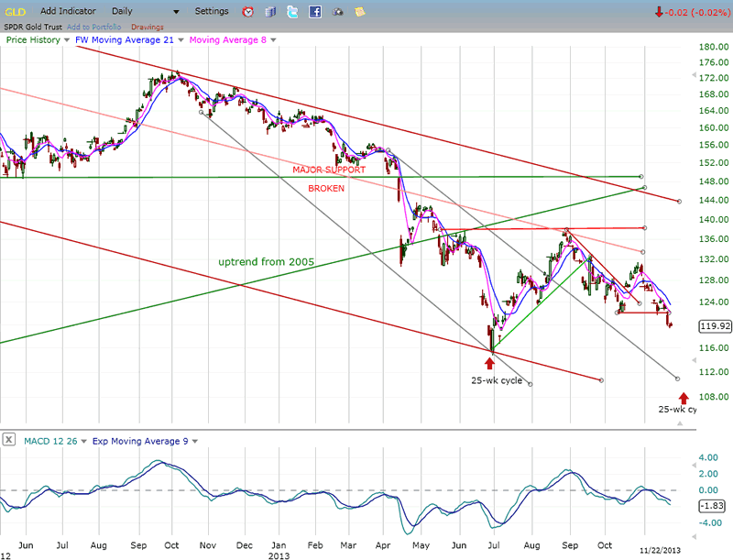Open the Add Indicator menu
This screenshot has width=733, height=560.
point(71,11)
